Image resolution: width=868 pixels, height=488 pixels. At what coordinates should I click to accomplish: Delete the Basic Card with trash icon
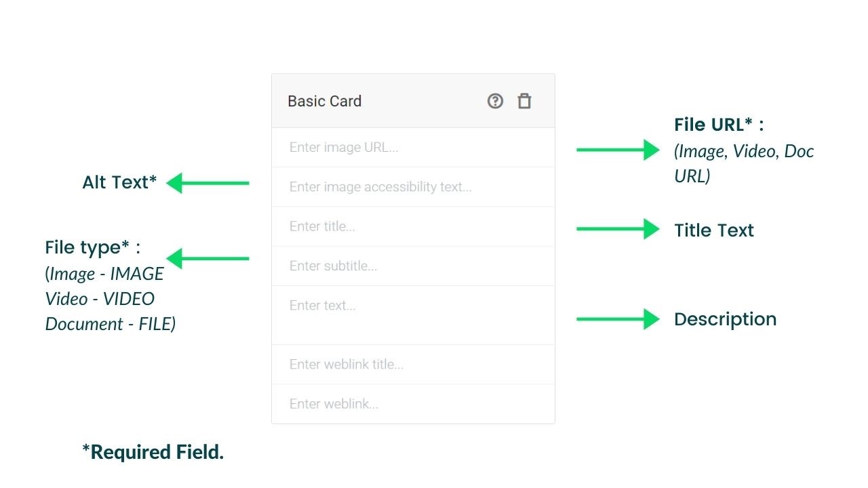point(524,101)
